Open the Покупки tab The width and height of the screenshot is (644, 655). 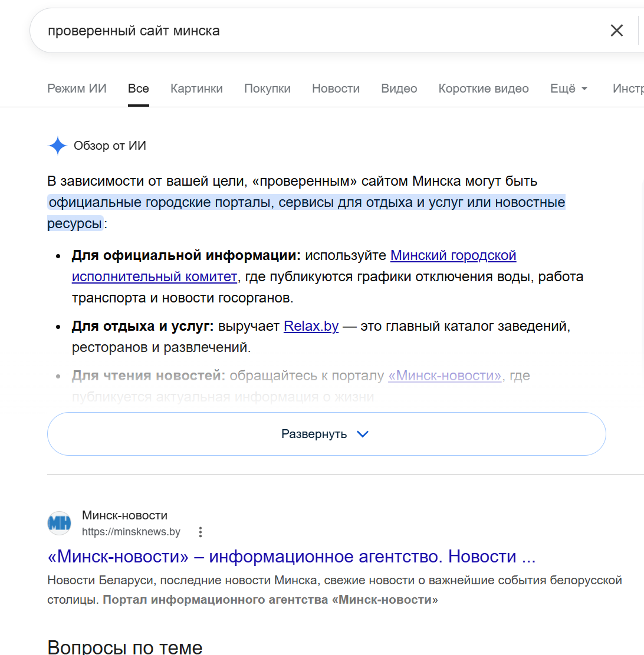coord(268,88)
